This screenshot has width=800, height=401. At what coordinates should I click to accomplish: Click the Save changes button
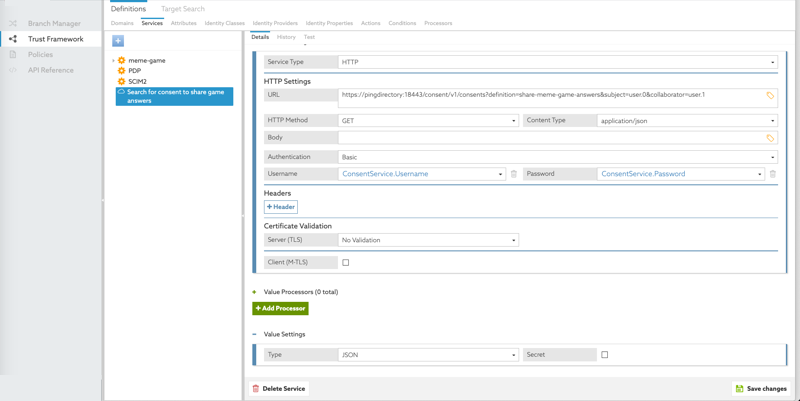(x=761, y=389)
